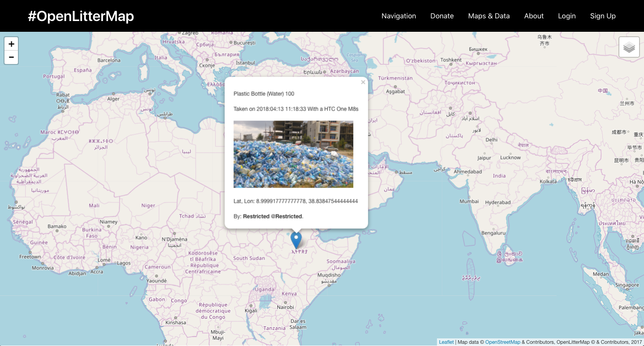Click the Muqdisho city label

point(329,275)
